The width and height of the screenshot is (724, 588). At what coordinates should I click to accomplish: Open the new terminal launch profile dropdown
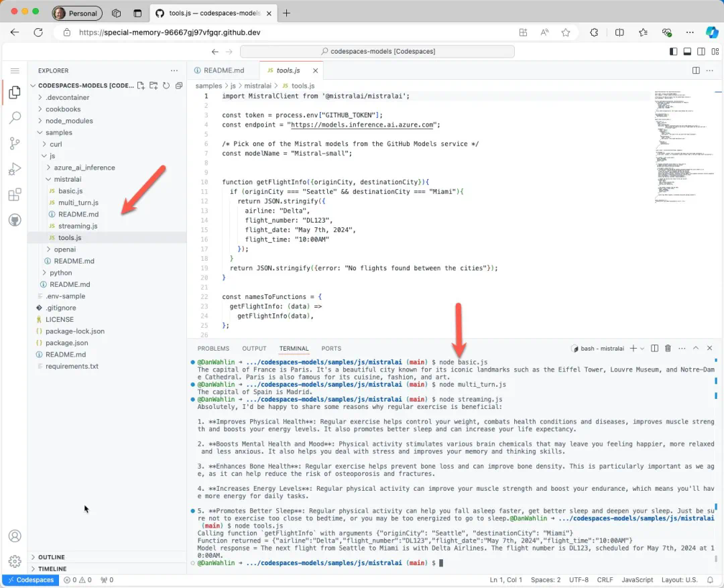pyautogui.click(x=642, y=349)
